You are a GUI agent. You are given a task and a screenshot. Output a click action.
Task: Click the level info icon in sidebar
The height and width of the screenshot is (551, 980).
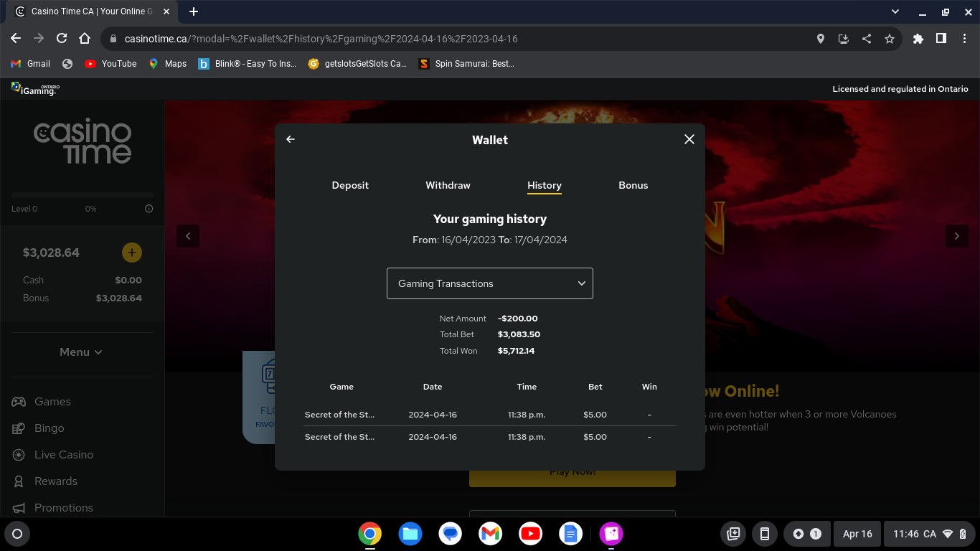tap(149, 209)
